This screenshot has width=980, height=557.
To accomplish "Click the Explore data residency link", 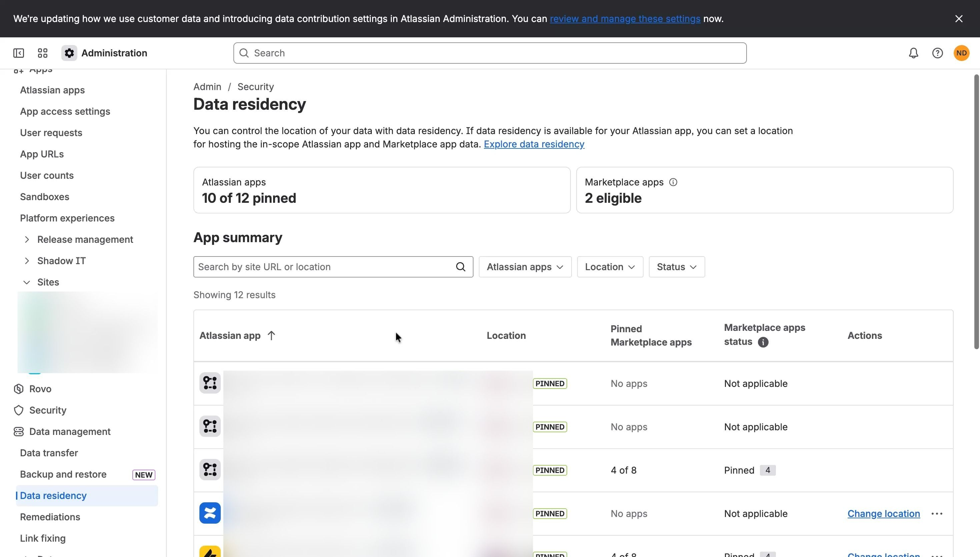I will [534, 144].
